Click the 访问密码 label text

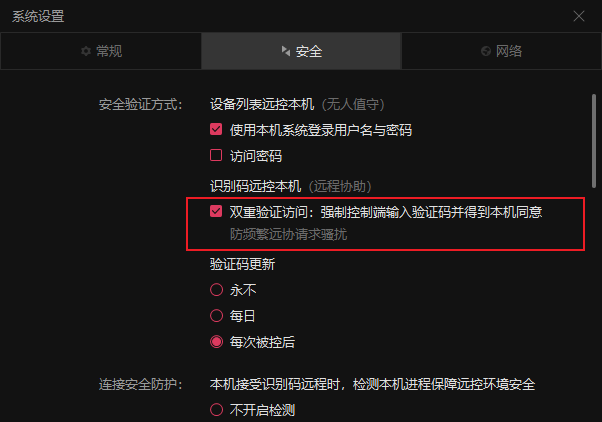[256, 156]
